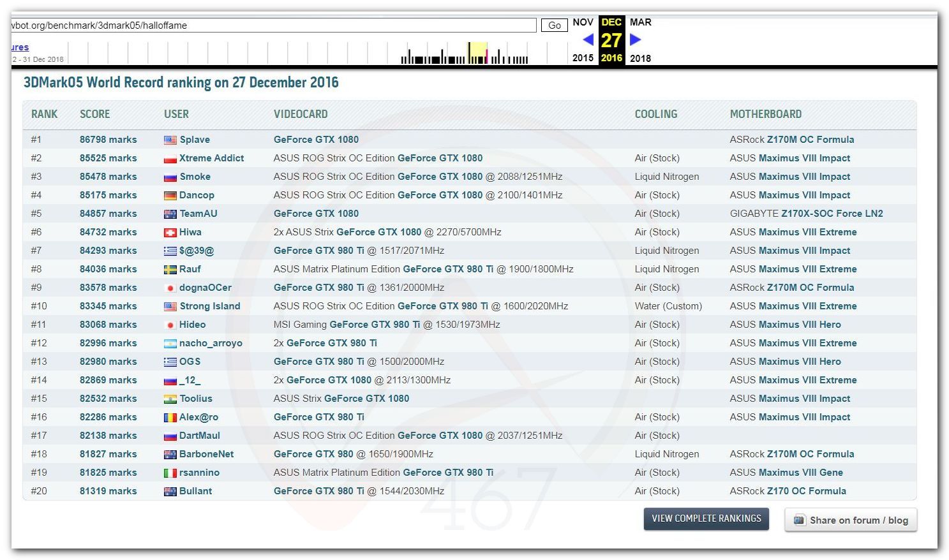The width and height of the screenshot is (949, 560).
Task: Open the BarboneNet user link
Action: (x=207, y=454)
